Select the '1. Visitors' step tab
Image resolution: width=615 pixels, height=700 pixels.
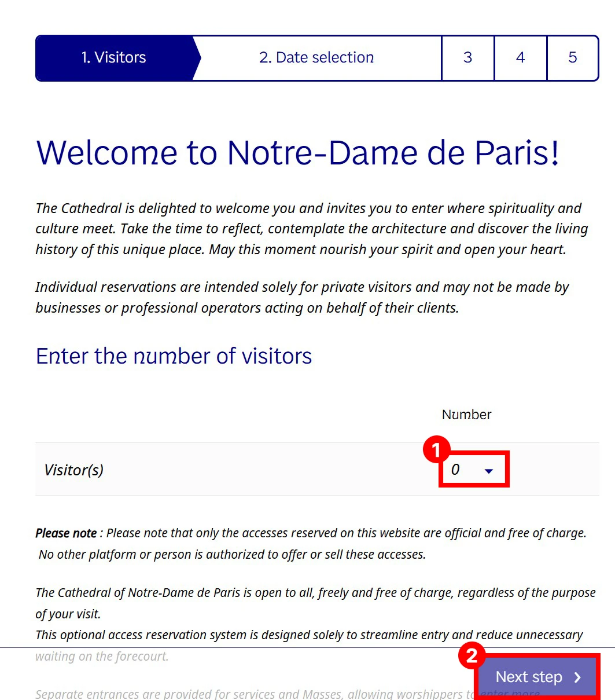coord(114,58)
